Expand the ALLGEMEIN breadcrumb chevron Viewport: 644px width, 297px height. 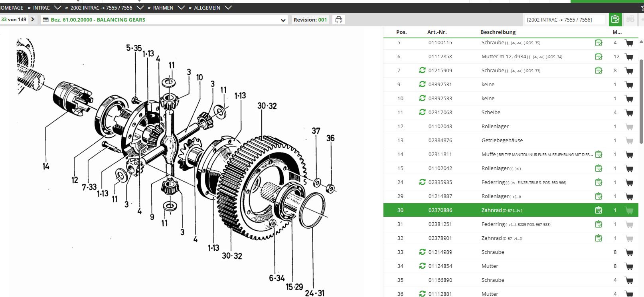tap(228, 8)
